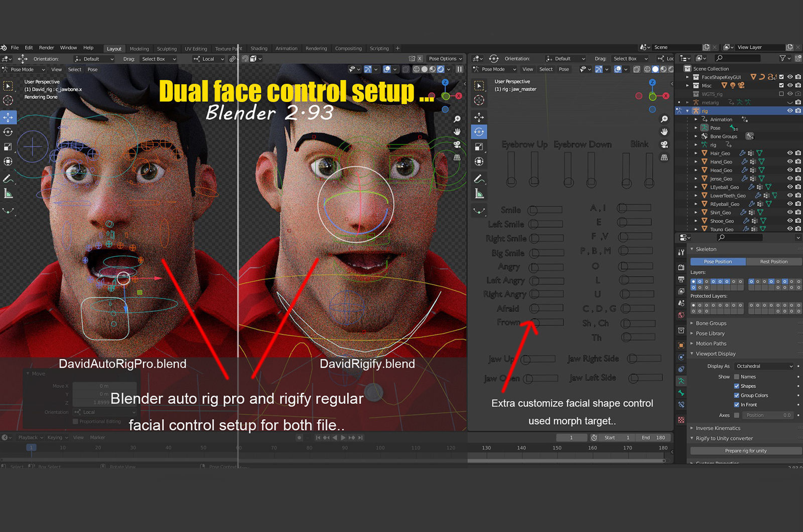This screenshot has height=532, width=803.
Task: Choose the Cursor tool in left viewport toolbar
Action: coord(8,100)
